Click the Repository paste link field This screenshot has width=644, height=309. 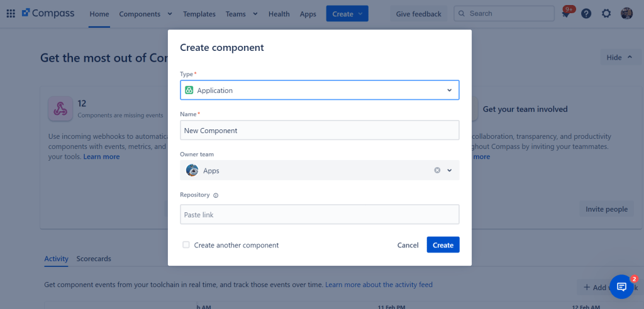(x=319, y=215)
